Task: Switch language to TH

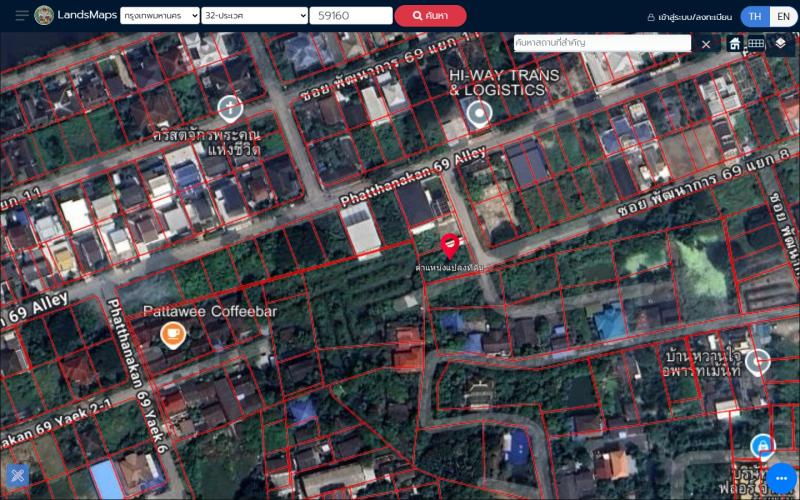Action: (755, 16)
